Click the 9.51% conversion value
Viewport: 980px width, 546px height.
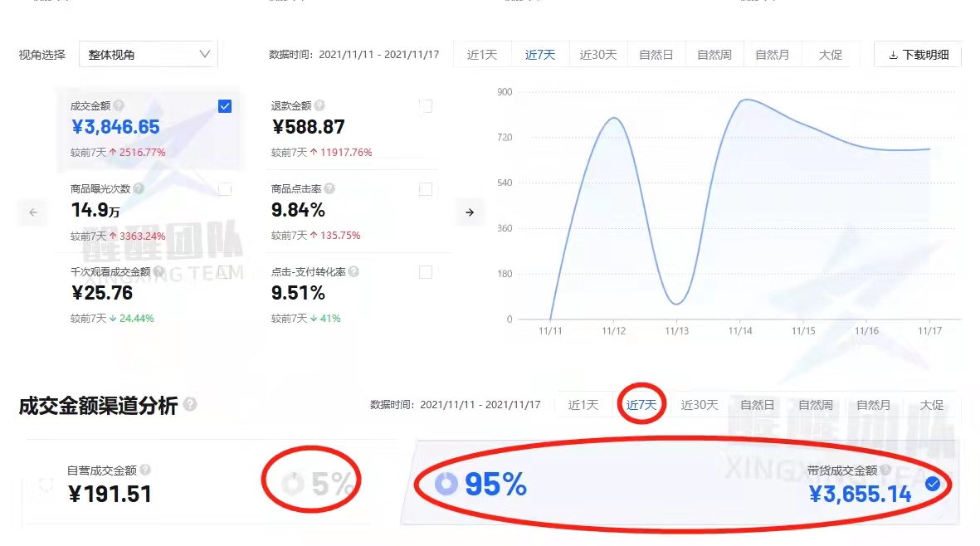[x=298, y=293]
